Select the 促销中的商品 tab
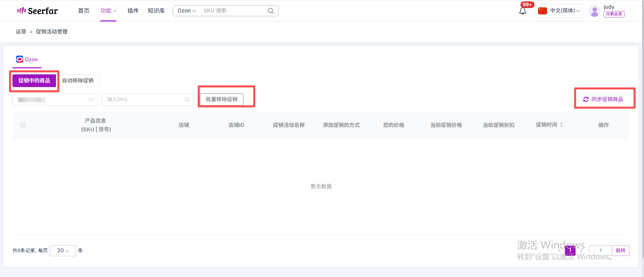The image size is (644, 277). [x=34, y=81]
